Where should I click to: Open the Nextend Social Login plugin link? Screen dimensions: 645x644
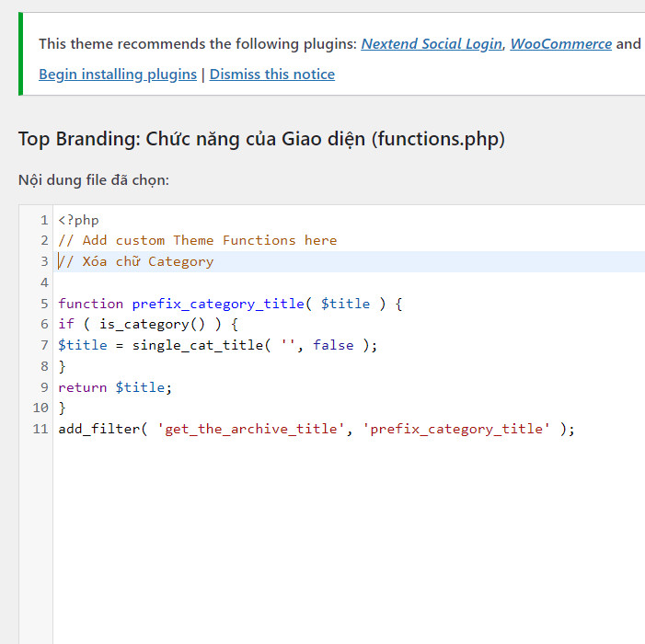(x=432, y=44)
